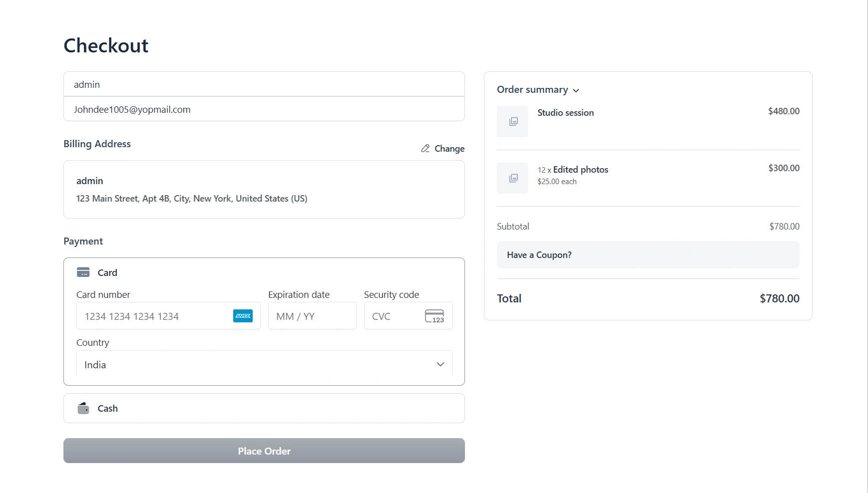Screen dimensions: 868x493
Task: Click the Billing Address heading
Action: [97, 144]
